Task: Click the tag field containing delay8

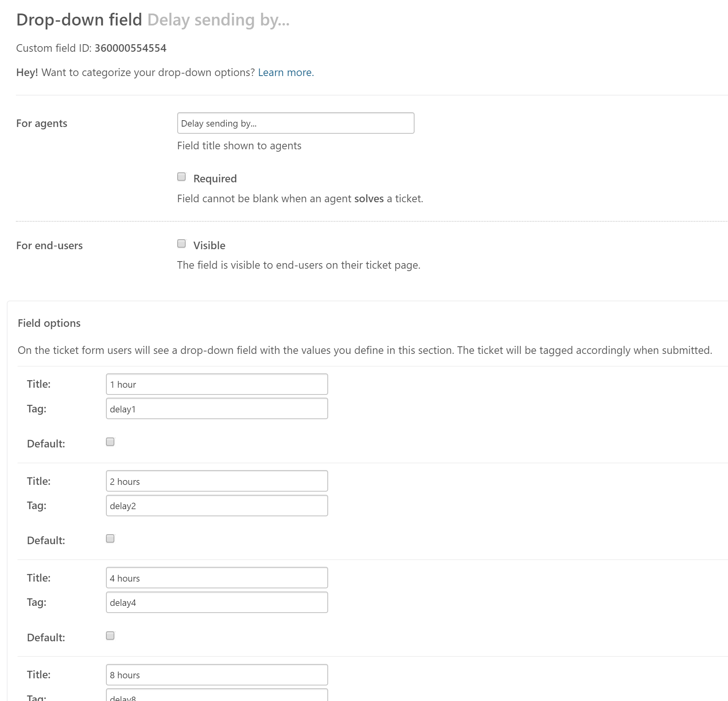Action: [x=217, y=697]
